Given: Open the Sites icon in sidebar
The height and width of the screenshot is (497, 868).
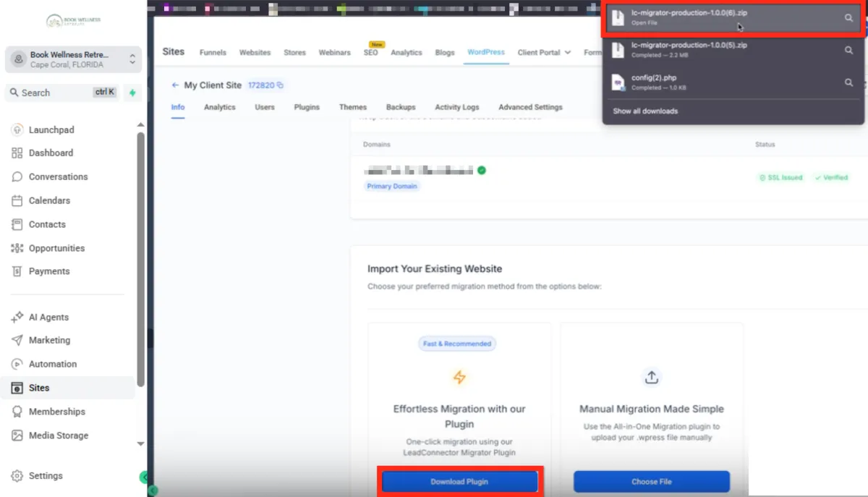Looking at the screenshot, I should [x=17, y=388].
